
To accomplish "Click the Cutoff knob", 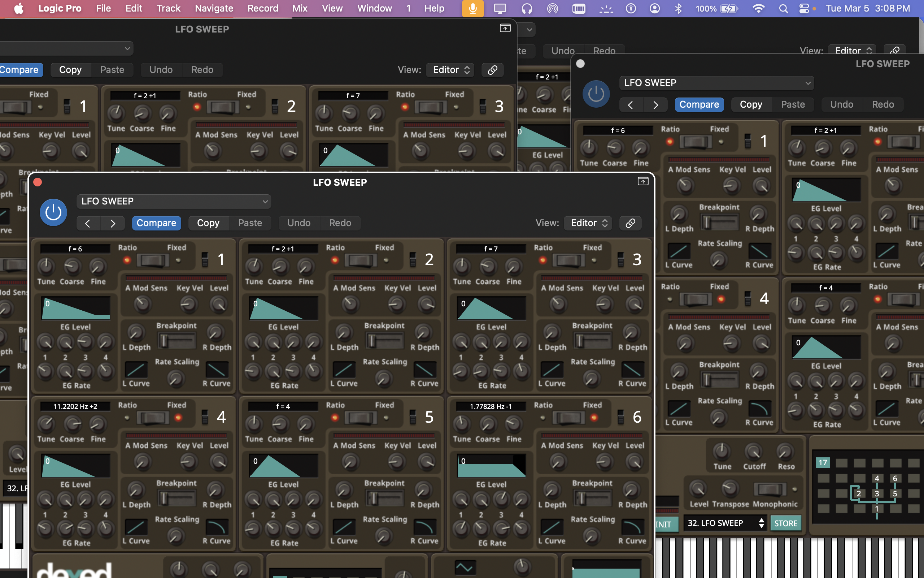I will tap(754, 452).
